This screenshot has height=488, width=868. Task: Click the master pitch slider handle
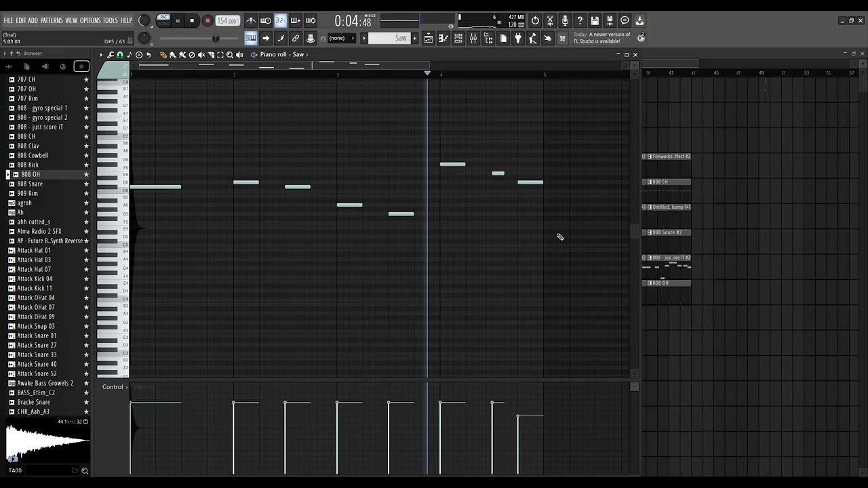point(215,39)
